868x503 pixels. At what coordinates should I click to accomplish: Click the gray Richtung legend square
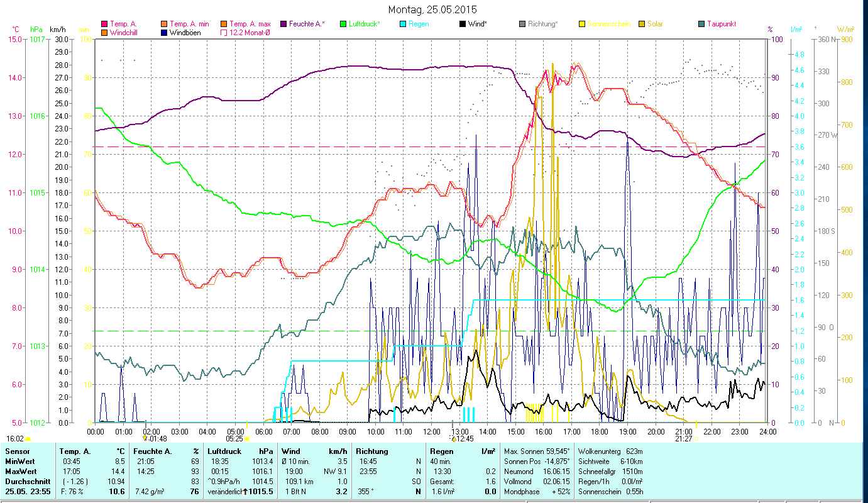[522, 24]
